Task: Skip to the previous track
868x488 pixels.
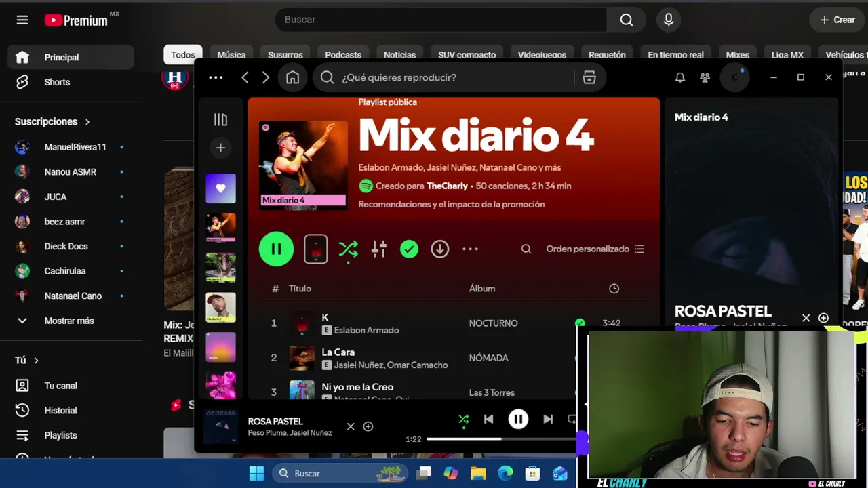Action: [x=488, y=420]
